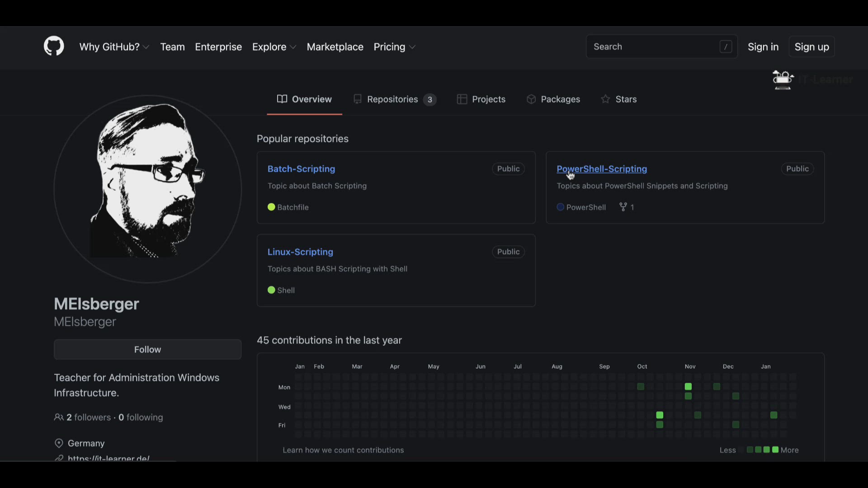The height and width of the screenshot is (488, 868).
Task: Switch to the Stars tab
Action: (618, 99)
